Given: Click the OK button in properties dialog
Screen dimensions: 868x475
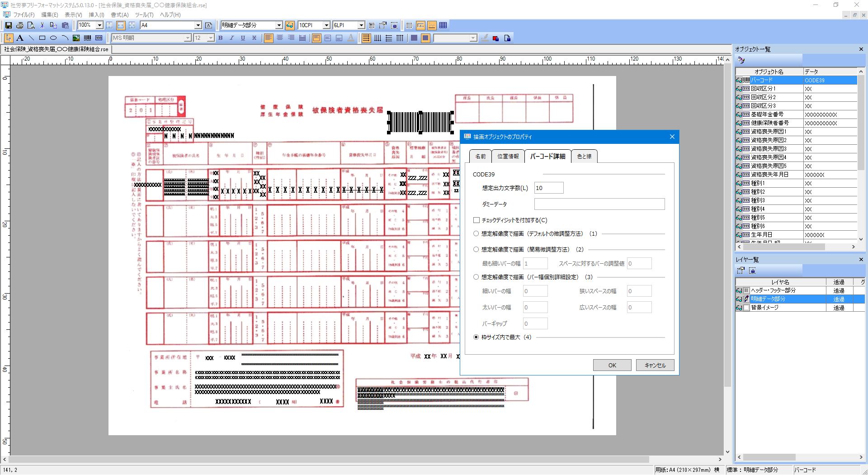Looking at the screenshot, I should point(612,366).
